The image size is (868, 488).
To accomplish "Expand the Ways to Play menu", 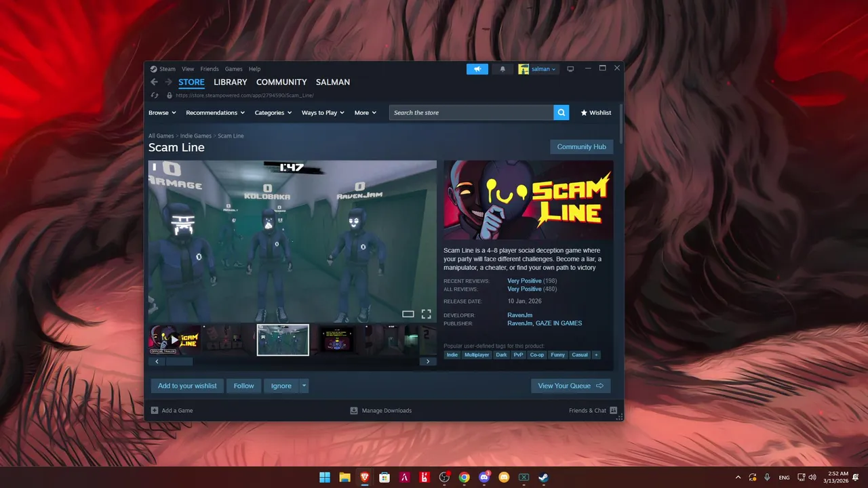I will coord(323,113).
